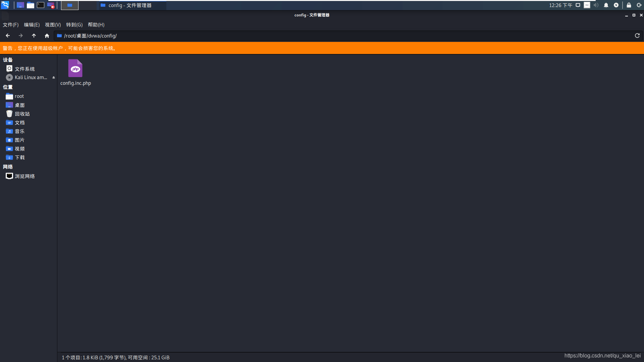Open the notifications bell icon
The image size is (644, 362).
[606, 5]
